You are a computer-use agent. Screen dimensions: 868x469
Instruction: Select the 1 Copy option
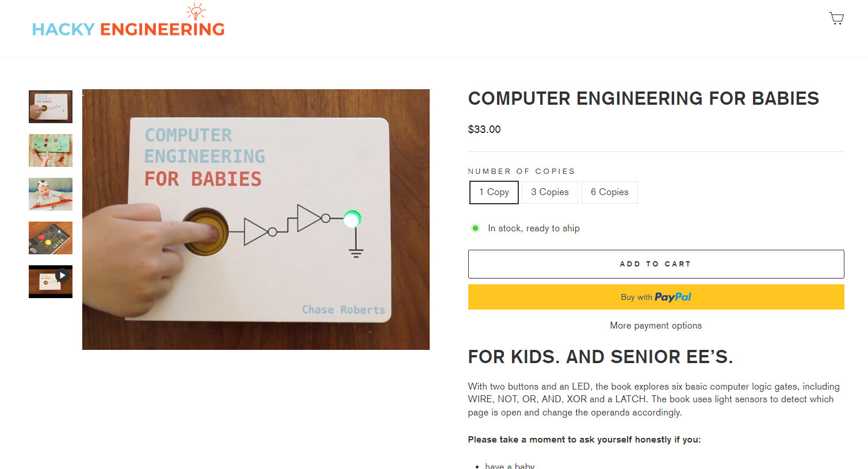494,192
